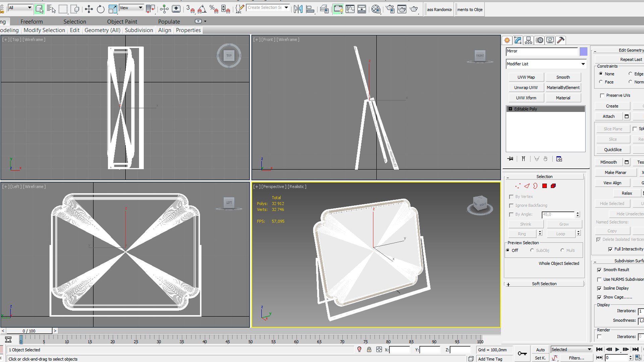Viewport: 644px width, 362px height.
Task: Open the Material Editor icon
Action: 376,9
